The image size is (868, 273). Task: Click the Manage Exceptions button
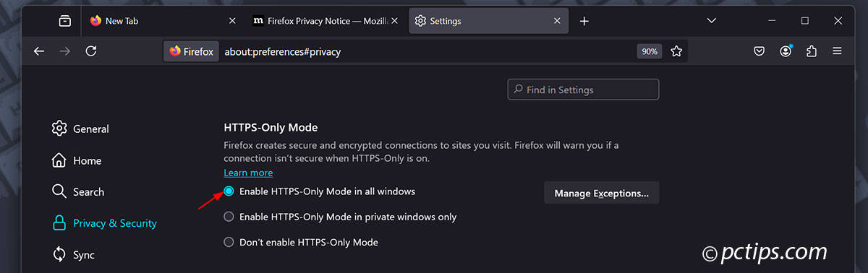[x=601, y=193]
